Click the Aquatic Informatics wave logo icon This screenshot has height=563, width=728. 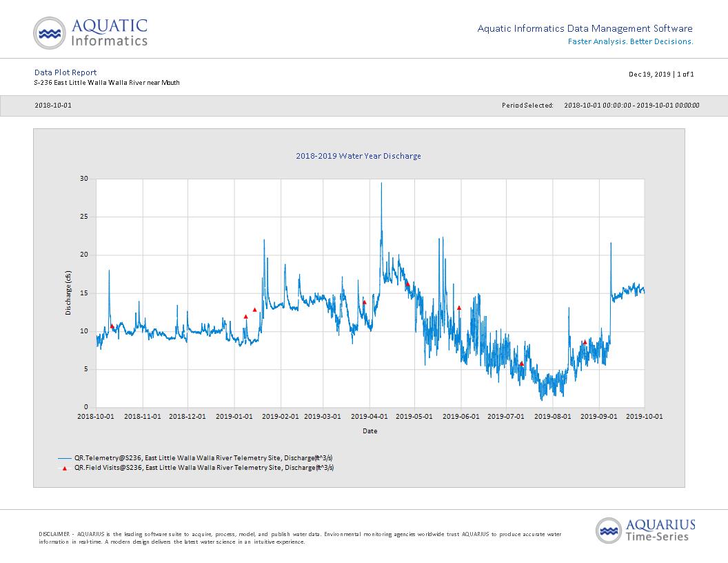tap(49, 33)
